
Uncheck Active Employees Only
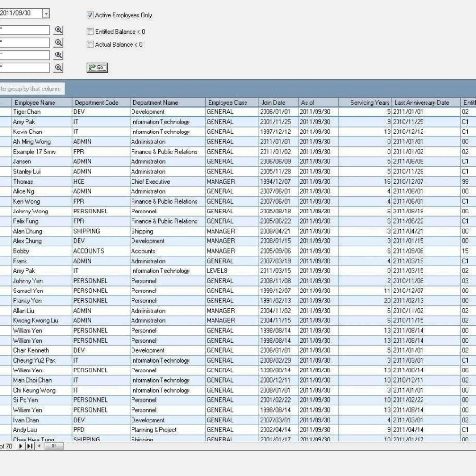[89, 15]
